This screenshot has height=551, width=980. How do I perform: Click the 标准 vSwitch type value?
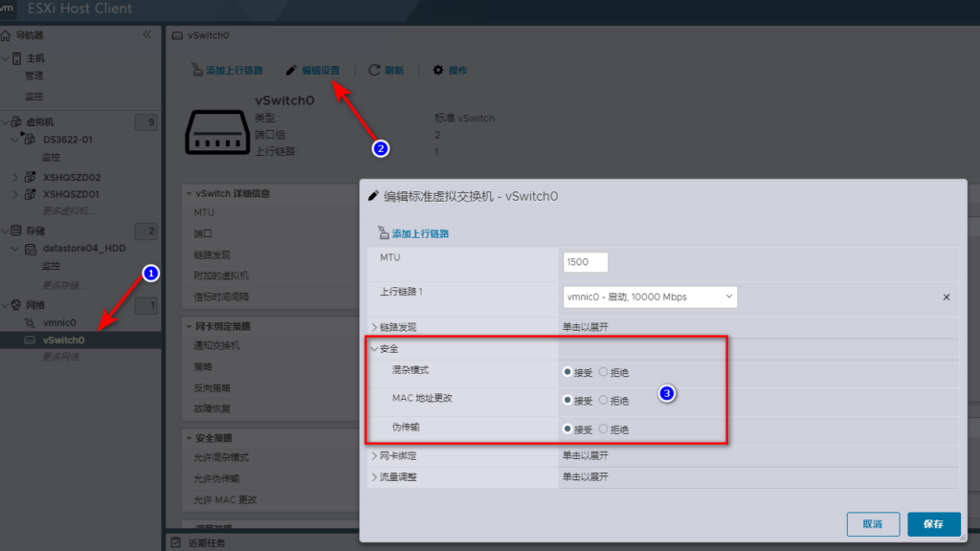click(464, 118)
